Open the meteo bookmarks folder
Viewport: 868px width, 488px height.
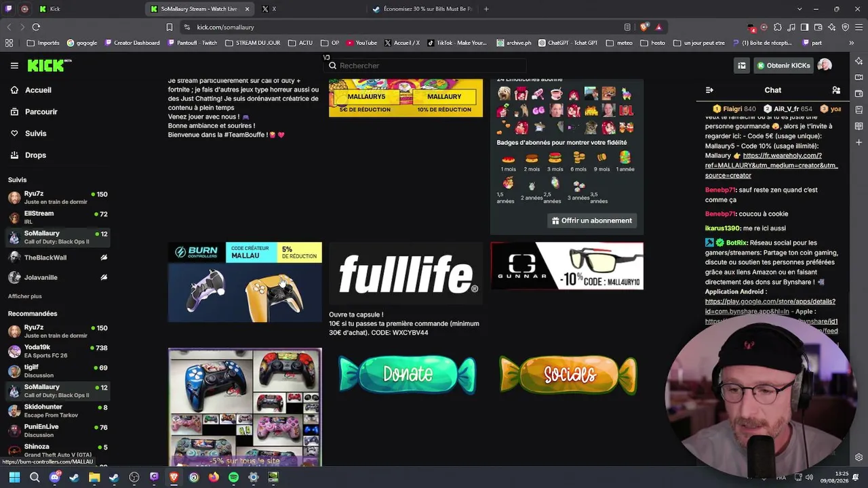pos(619,43)
